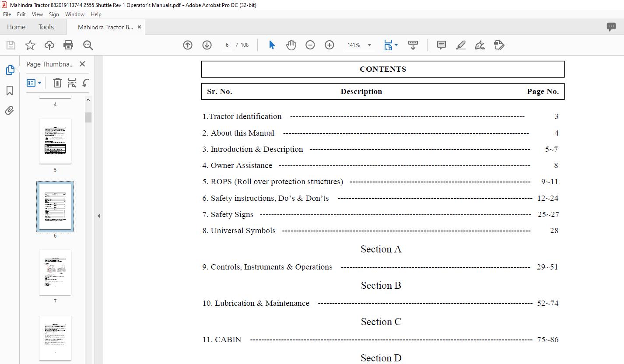Select the page 8 thumbnail below page 7
Viewport: 624px width, 364px height.
55,338
